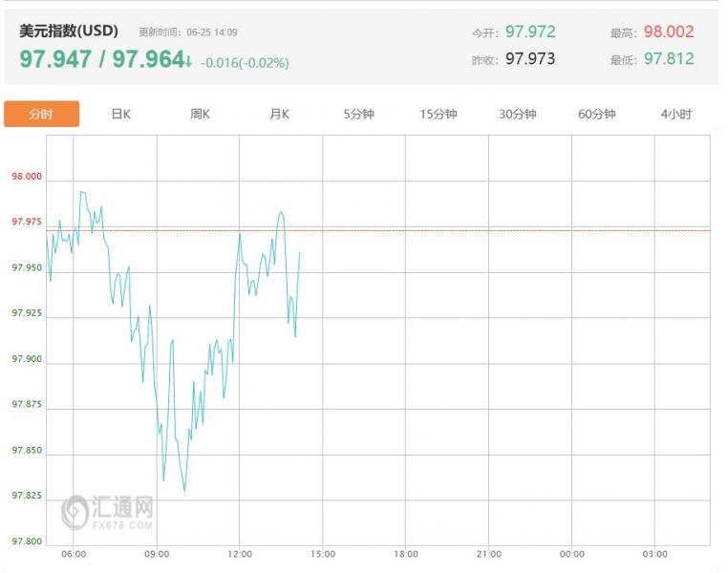
Task: Click the 98.000 price axis label
Action: point(27,177)
